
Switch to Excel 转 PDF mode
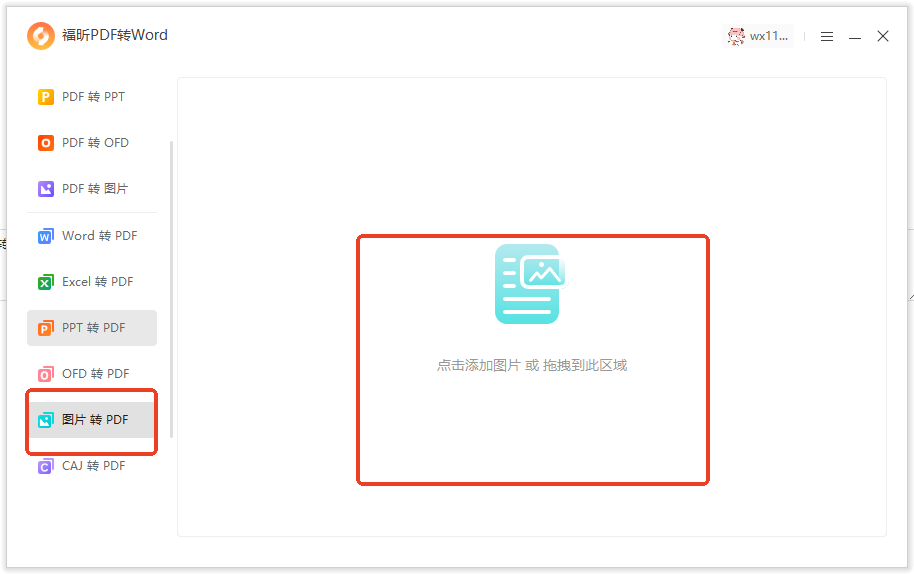(97, 282)
